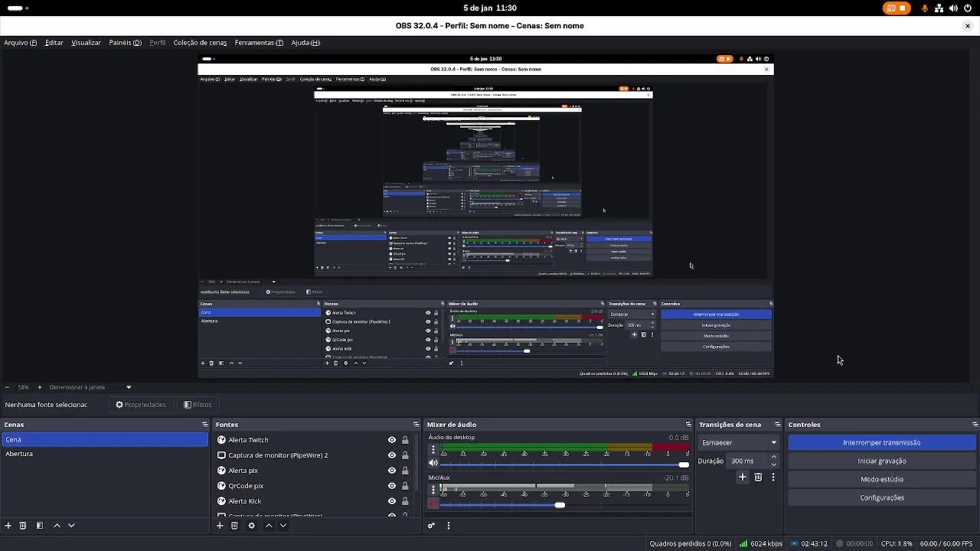980x551 pixels.
Task: Delete selected source with the Fontes trash icon
Action: coord(234,526)
